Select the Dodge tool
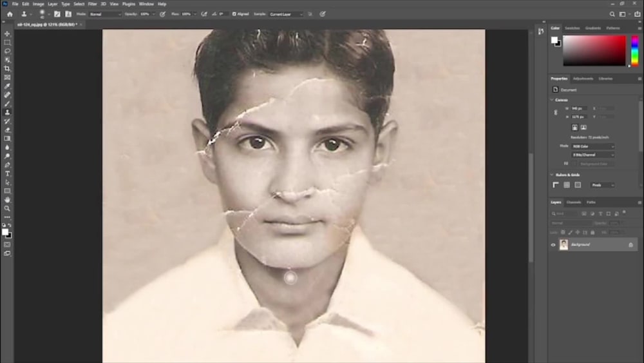644x363 pixels. [7, 156]
